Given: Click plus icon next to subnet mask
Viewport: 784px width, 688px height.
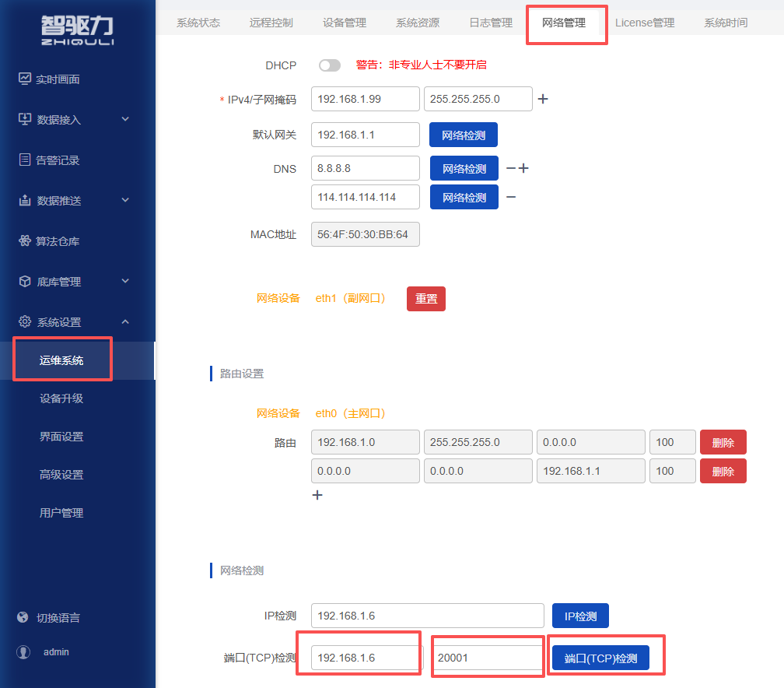Looking at the screenshot, I should pyautogui.click(x=543, y=99).
